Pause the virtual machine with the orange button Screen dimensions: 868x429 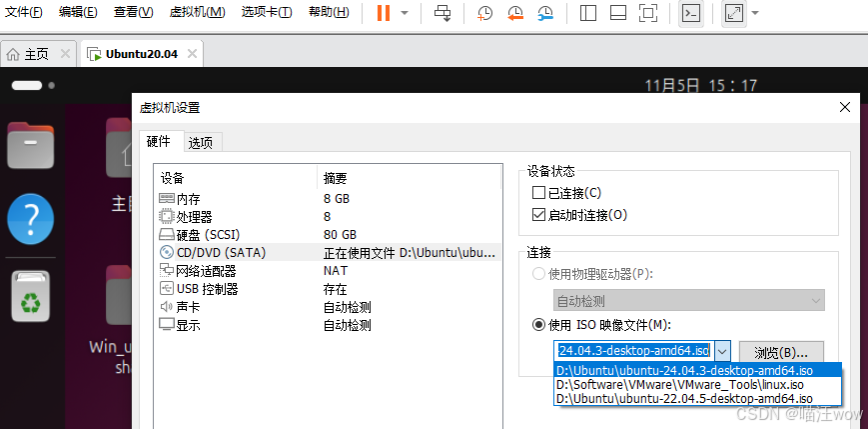coord(384,13)
